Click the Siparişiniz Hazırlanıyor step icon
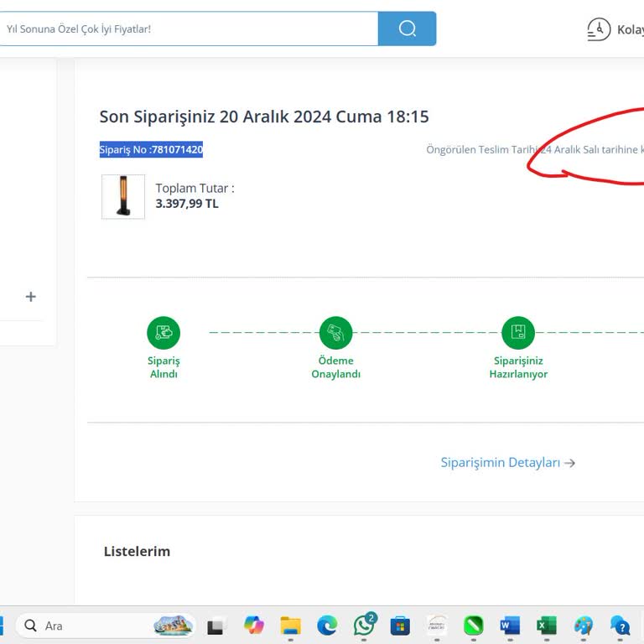 point(518,333)
